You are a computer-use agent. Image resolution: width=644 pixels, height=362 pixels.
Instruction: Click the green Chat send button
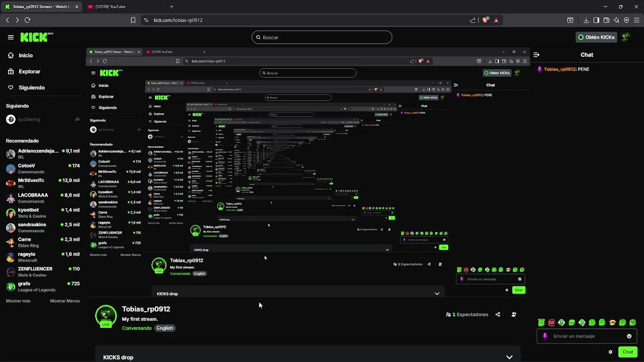[628, 352]
